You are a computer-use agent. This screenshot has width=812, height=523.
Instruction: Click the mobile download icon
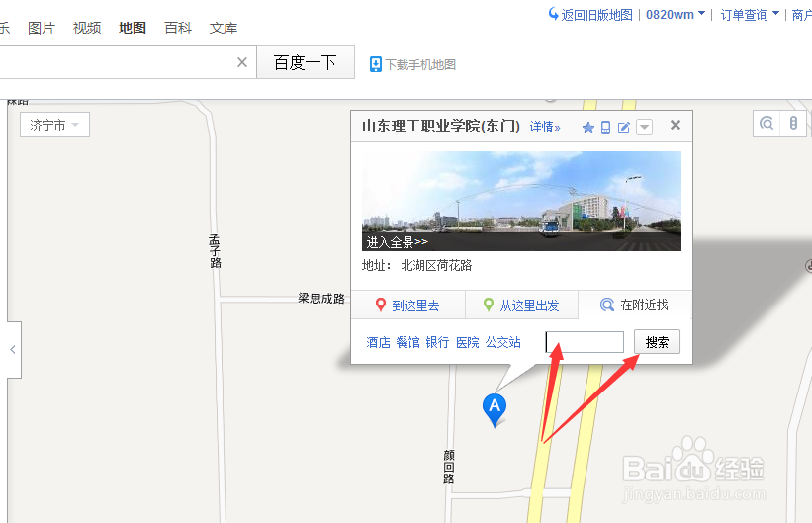[376, 64]
